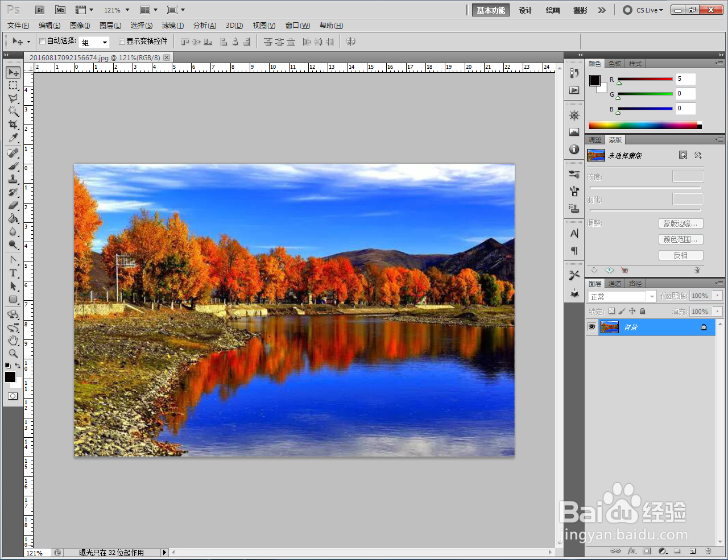This screenshot has width=728, height=560.
Task: Select the Path Selection tool
Action: [13, 286]
